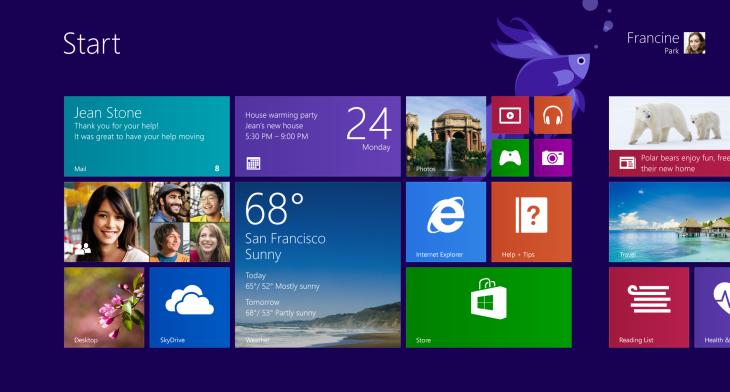The width and height of the screenshot is (730, 392).
Task: Open the Music tile with headphones icon
Action: (x=553, y=115)
